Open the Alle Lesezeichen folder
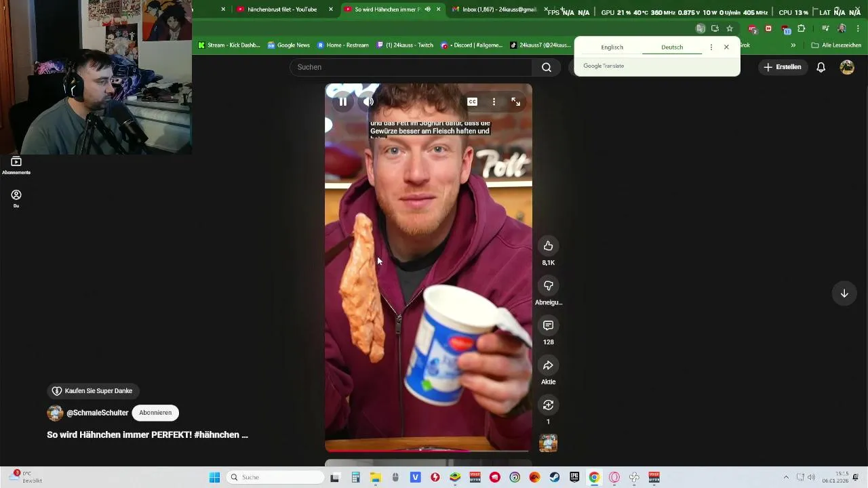Image resolution: width=868 pixels, height=488 pixels. [836, 45]
